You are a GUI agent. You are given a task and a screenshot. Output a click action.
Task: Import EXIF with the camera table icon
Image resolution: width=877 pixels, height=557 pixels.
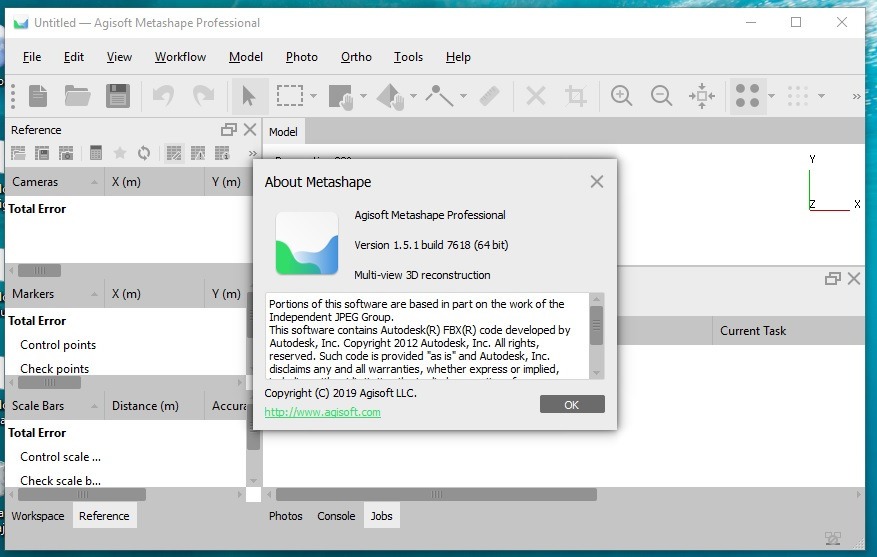[x=66, y=153]
